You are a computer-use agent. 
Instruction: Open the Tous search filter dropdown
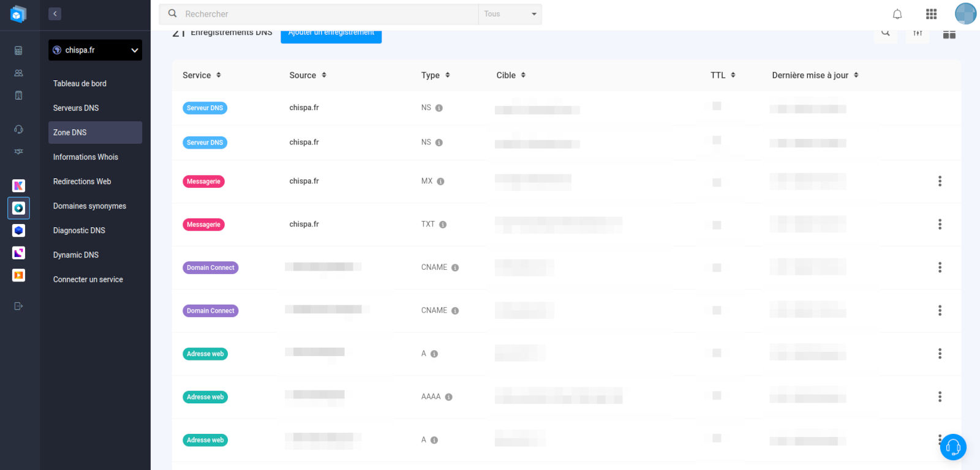pos(510,14)
